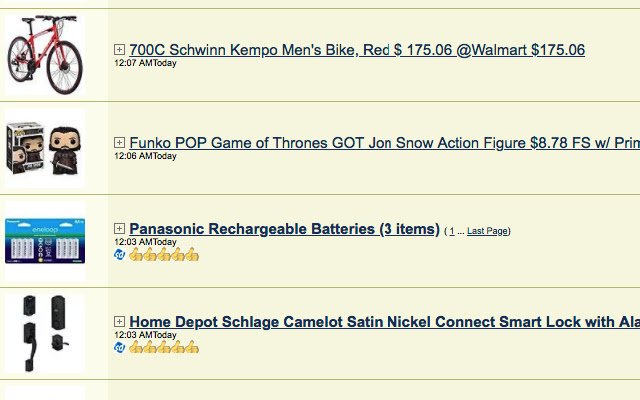The width and height of the screenshot is (640, 400).
Task: Click the first thumbs-up rating icon under Schlage Lock
Action: (x=136, y=348)
